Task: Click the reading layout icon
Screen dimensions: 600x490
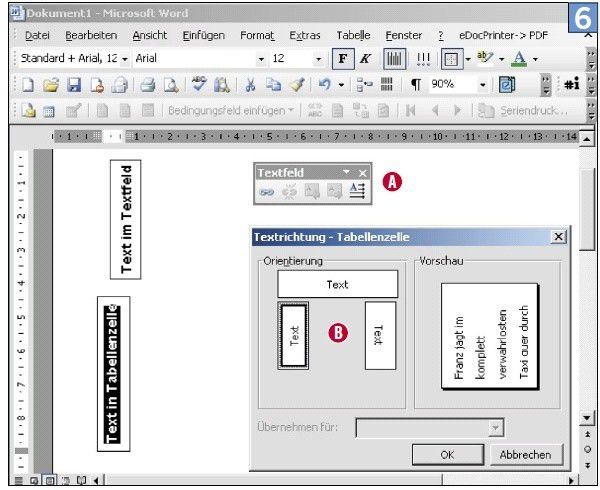Action: click(x=507, y=85)
